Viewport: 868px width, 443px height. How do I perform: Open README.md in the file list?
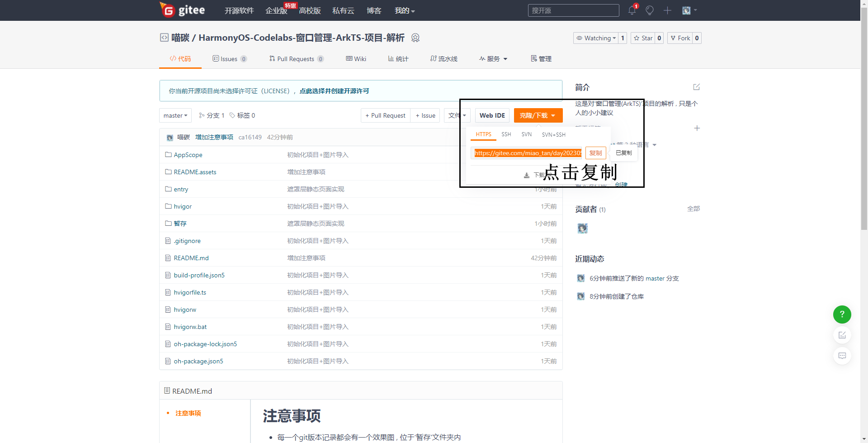[191, 258]
